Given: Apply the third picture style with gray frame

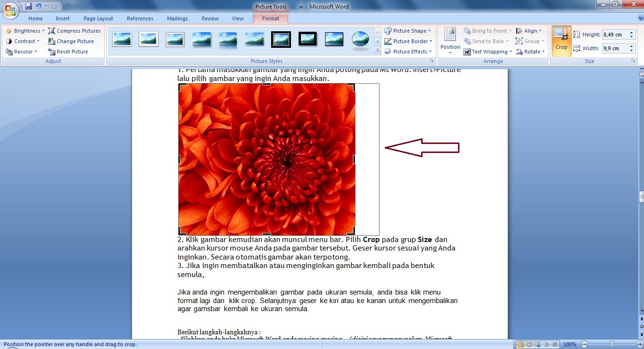Looking at the screenshot, I should click(175, 39).
